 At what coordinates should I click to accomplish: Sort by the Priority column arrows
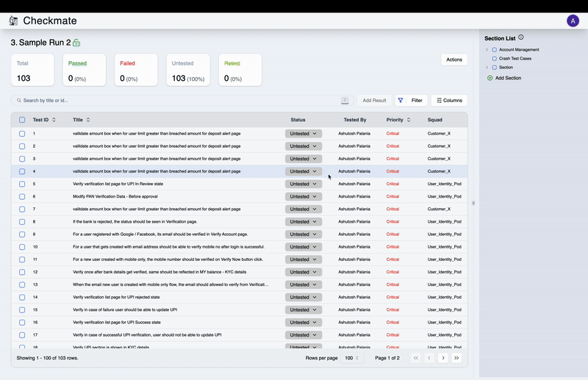point(409,120)
